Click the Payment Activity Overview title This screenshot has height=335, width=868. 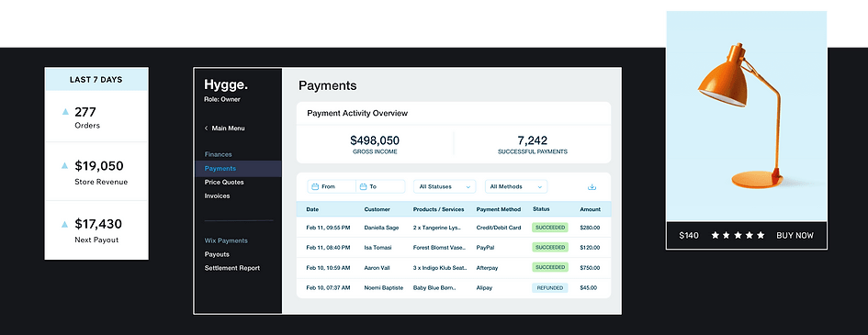coord(357,113)
